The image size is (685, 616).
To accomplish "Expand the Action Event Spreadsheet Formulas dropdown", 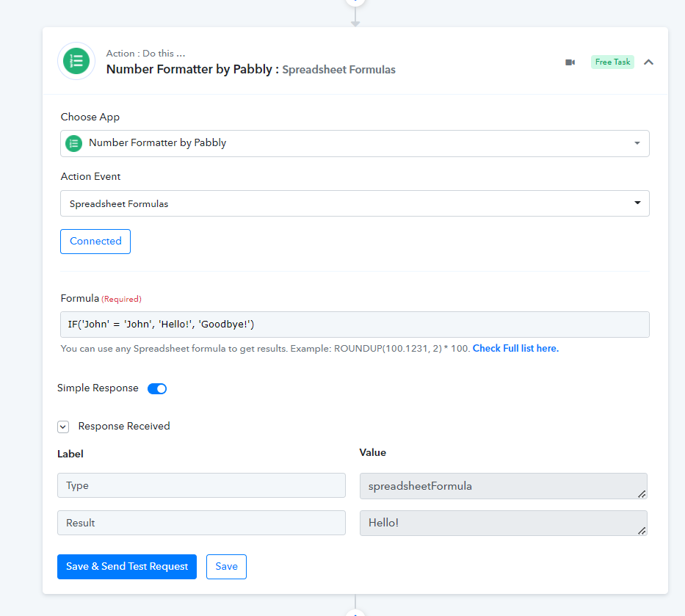I will point(637,203).
